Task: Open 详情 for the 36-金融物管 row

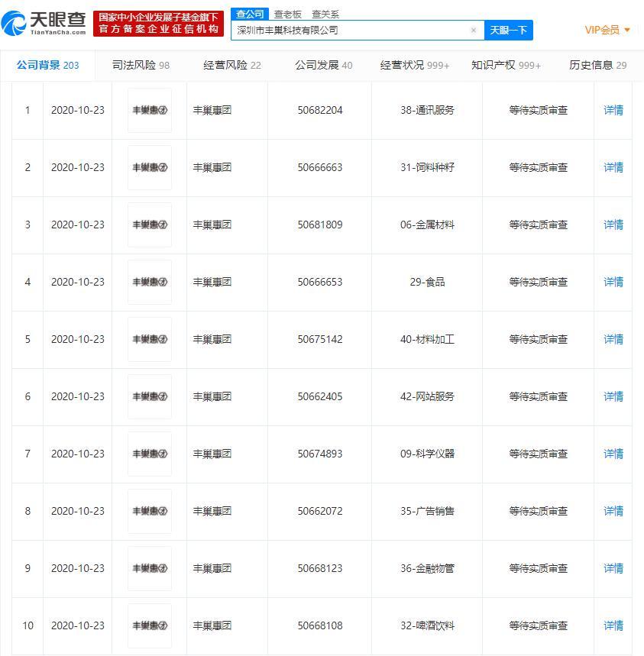Action: click(x=613, y=569)
